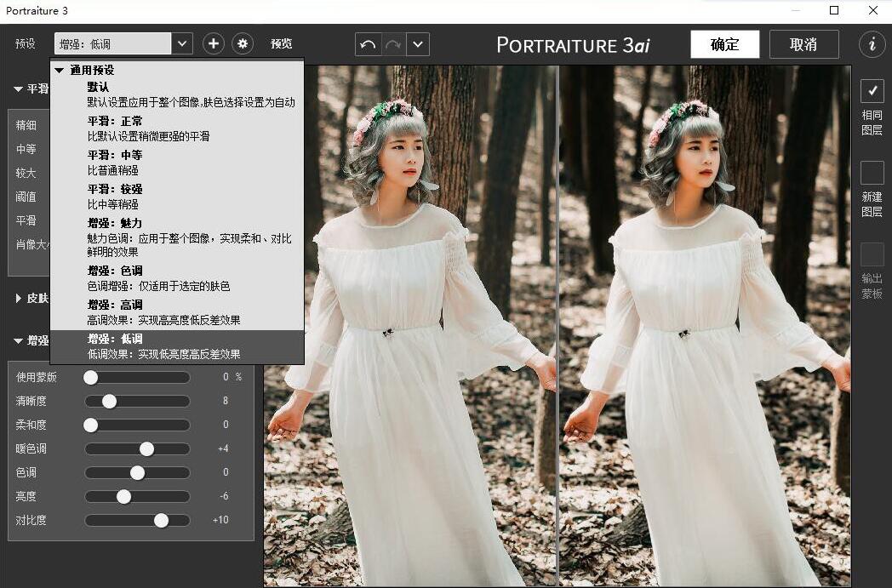Viewport: 892px width, 588px height.
Task: Adjust the 使用蒙版 slider
Action: [137, 377]
